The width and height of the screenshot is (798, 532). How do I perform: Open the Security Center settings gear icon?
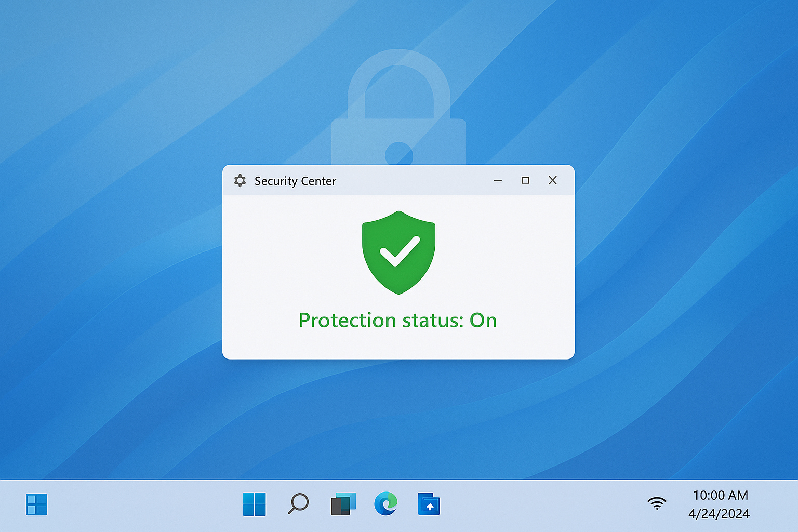click(240, 180)
